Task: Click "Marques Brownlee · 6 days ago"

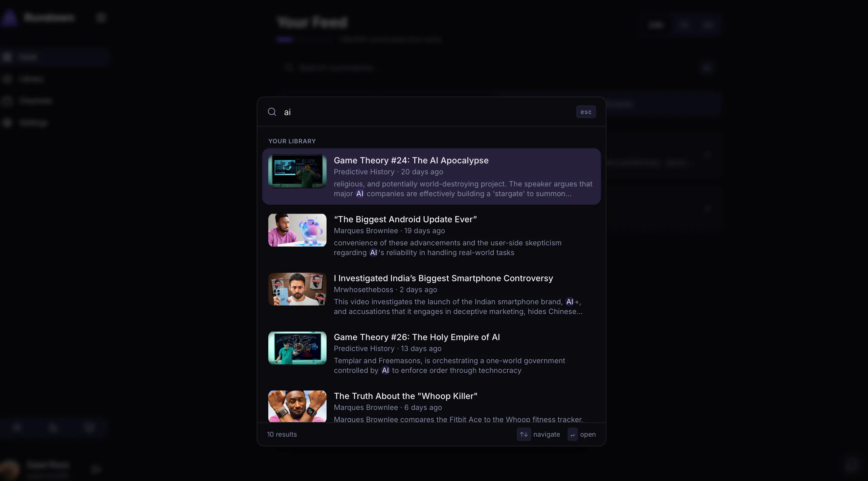Action: (388, 408)
